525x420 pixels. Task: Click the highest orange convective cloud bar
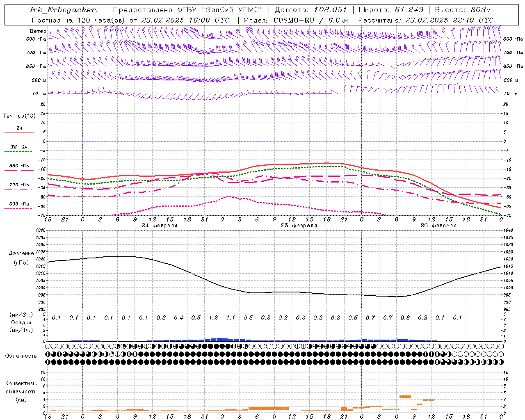[x=405, y=396]
